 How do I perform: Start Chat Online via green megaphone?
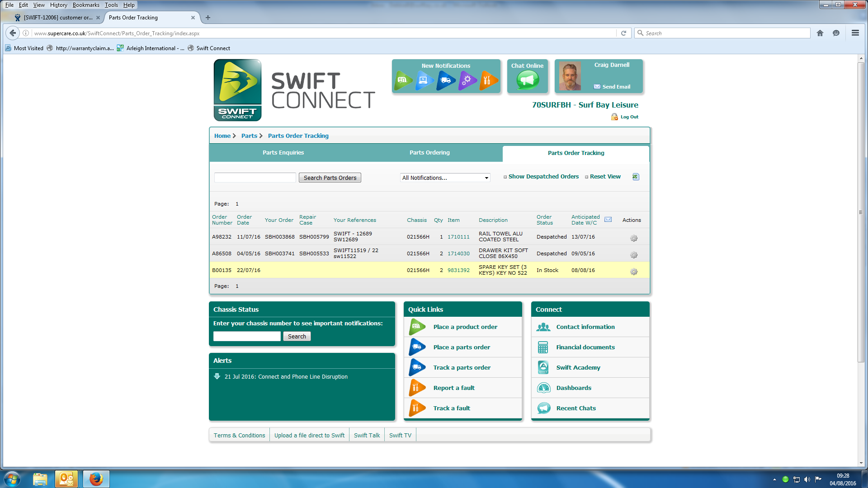click(527, 80)
